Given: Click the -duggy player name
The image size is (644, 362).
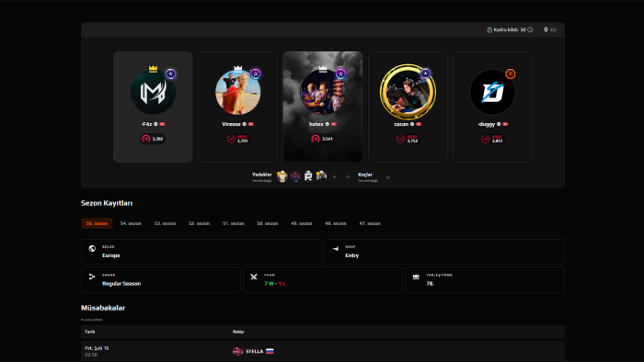Looking at the screenshot, I should pos(487,124).
